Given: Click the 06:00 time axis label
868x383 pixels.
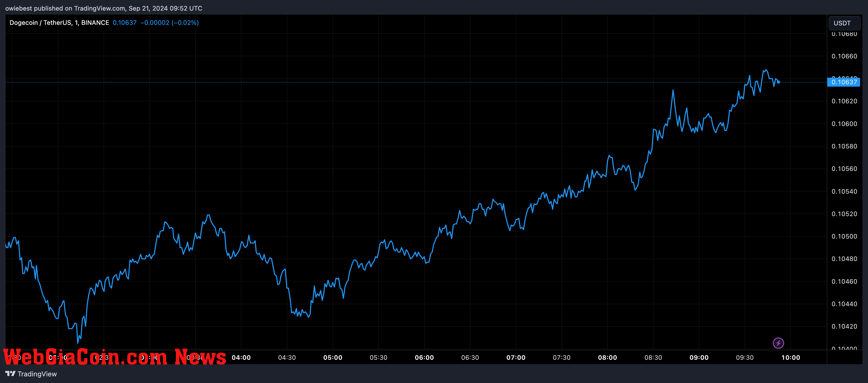Looking at the screenshot, I should tap(424, 357).
